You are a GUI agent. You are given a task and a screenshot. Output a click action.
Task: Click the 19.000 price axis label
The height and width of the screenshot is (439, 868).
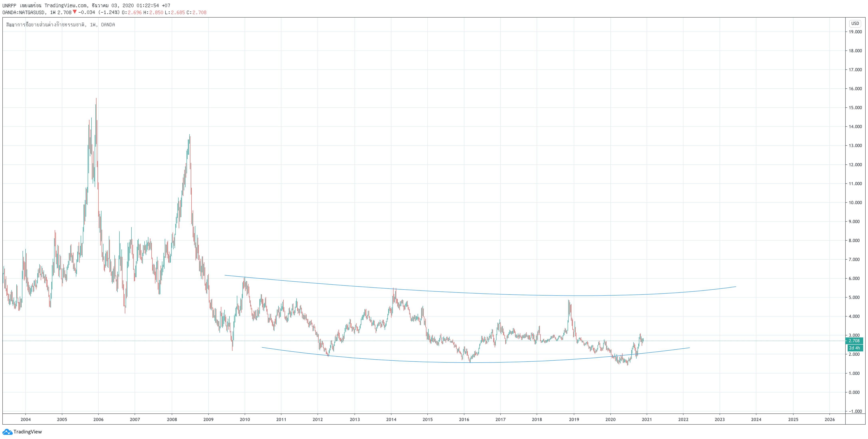855,32
